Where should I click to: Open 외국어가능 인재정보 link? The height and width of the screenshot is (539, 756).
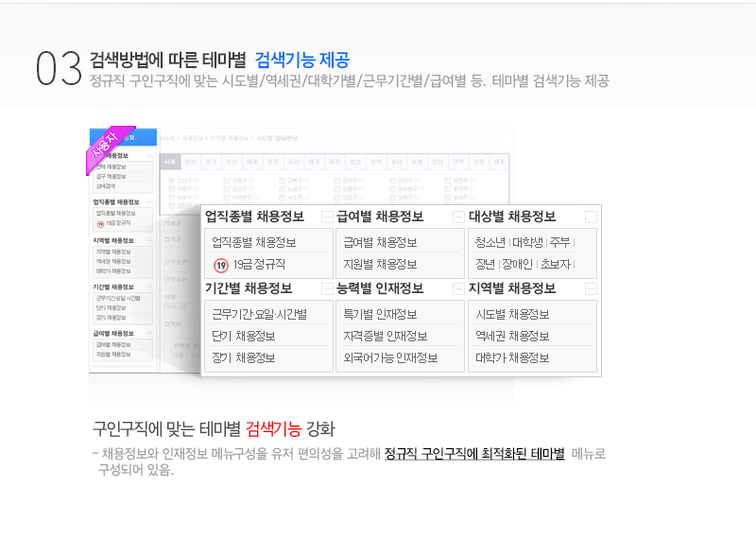[x=390, y=358]
